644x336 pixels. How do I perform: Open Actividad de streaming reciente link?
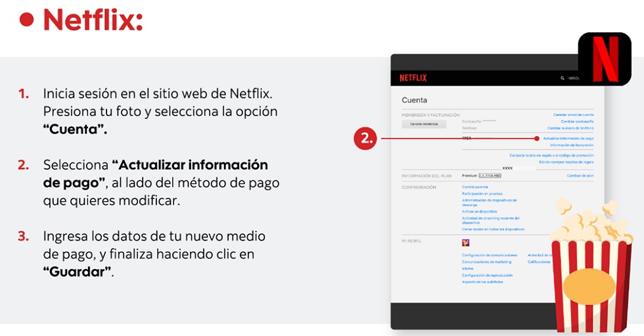pyautogui.click(x=491, y=220)
